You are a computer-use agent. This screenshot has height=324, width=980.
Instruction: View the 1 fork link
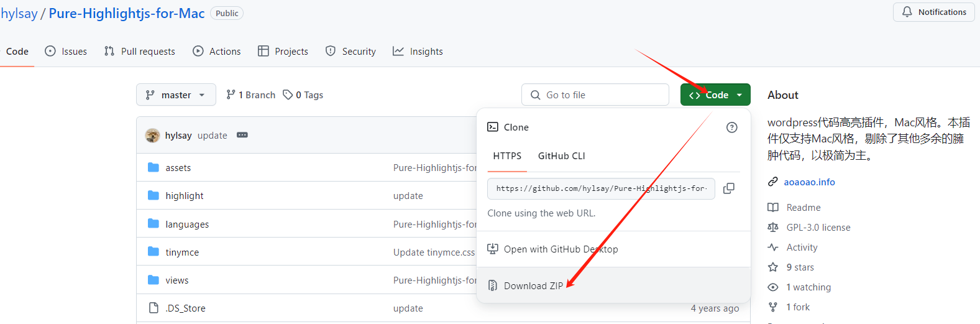(x=798, y=307)
